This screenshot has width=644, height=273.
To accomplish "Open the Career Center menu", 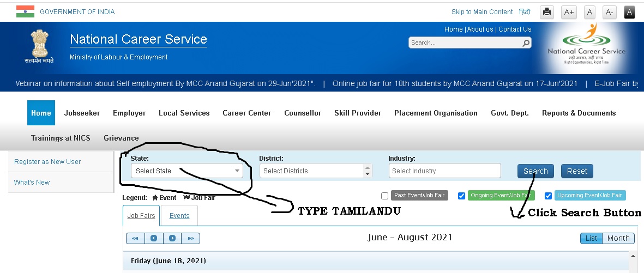I will point(247,113).
